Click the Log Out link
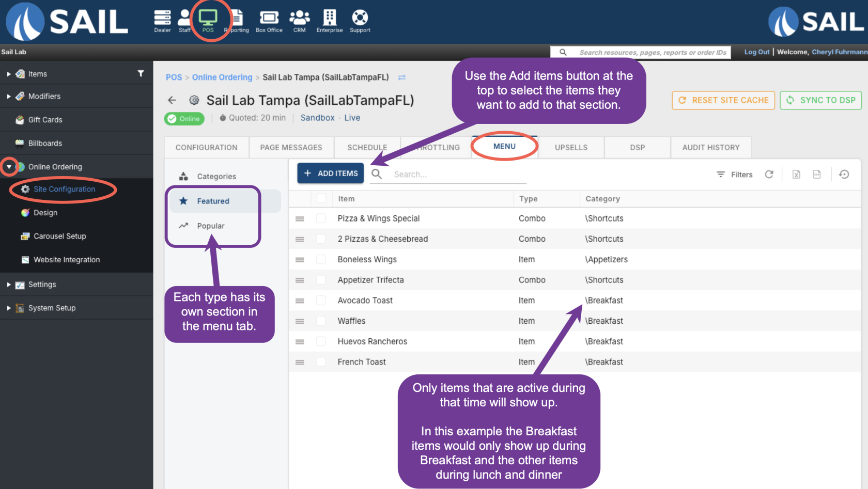This screenshot has height=489, width=868. click(x=757, y=52)
